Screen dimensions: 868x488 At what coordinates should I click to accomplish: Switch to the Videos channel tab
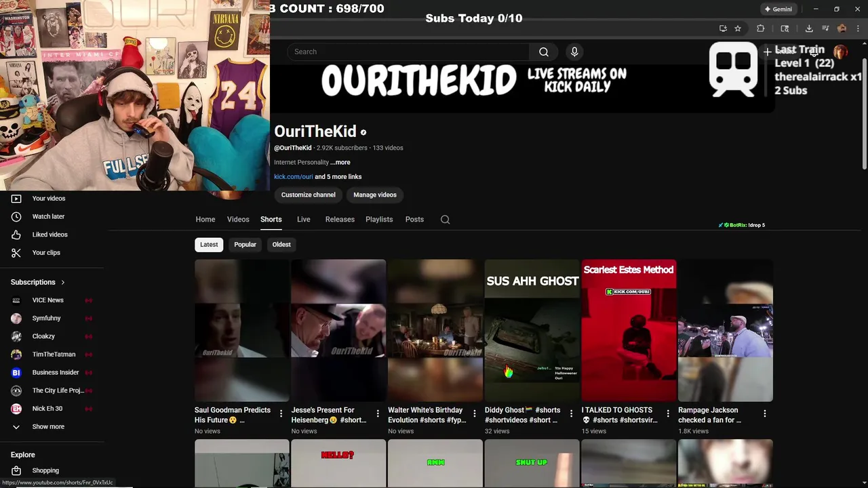click(238, 220)
